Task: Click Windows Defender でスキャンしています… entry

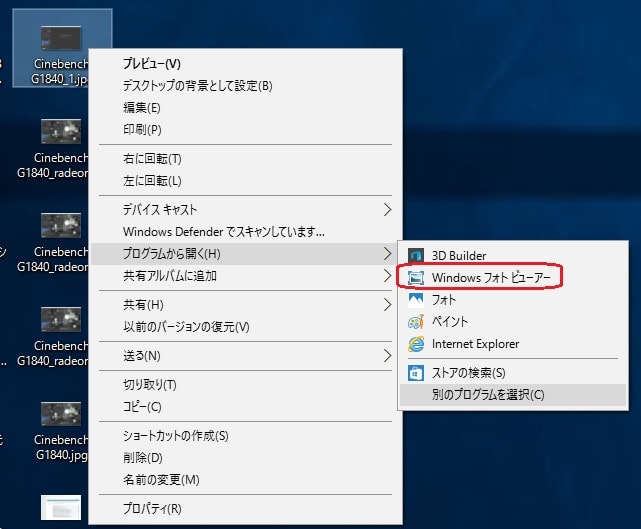Action: [245, 232]
